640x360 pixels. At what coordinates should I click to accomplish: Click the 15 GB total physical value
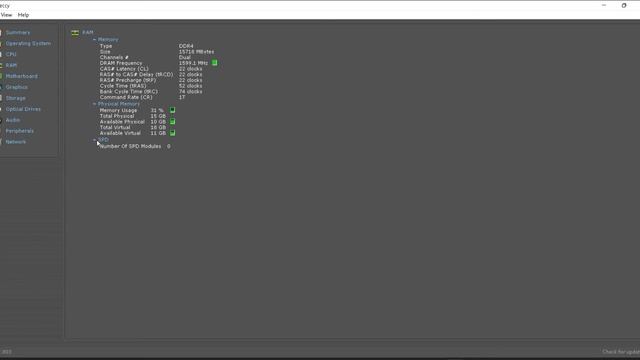click(158, 116)
